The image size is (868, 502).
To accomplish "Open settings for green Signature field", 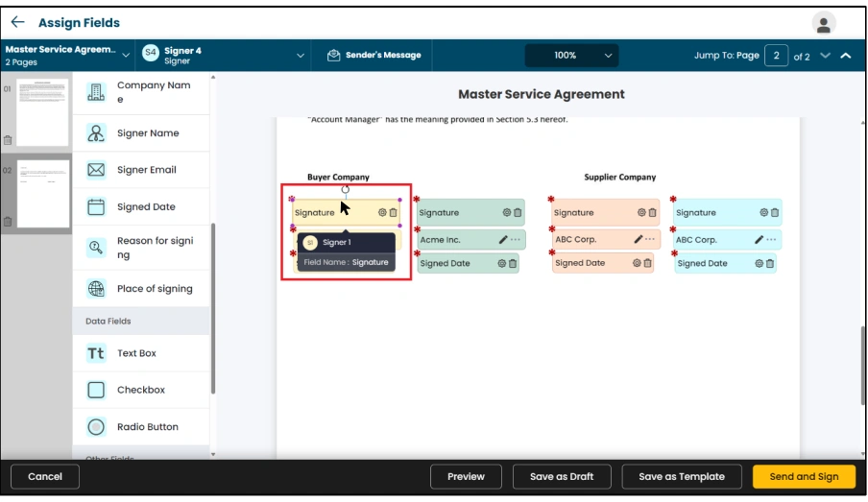I will click(507, 212).
